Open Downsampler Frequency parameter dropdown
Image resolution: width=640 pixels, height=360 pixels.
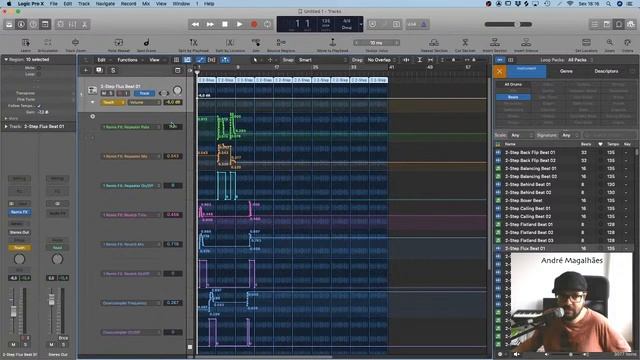point(131,303)
